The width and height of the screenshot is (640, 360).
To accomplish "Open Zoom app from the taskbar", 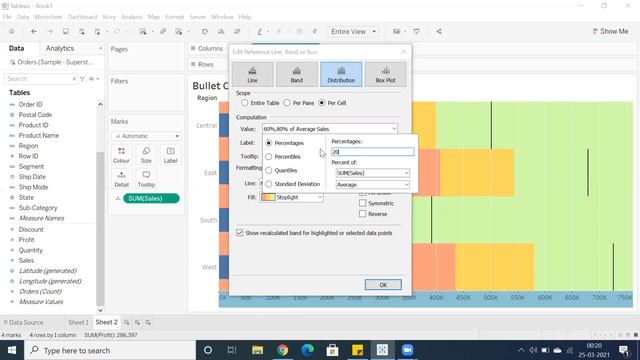I will click(x=407, y=350).
